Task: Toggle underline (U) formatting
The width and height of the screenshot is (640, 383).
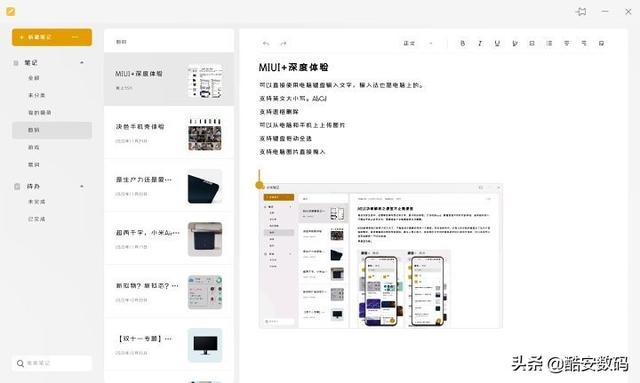Action: (x=497, y=43)
